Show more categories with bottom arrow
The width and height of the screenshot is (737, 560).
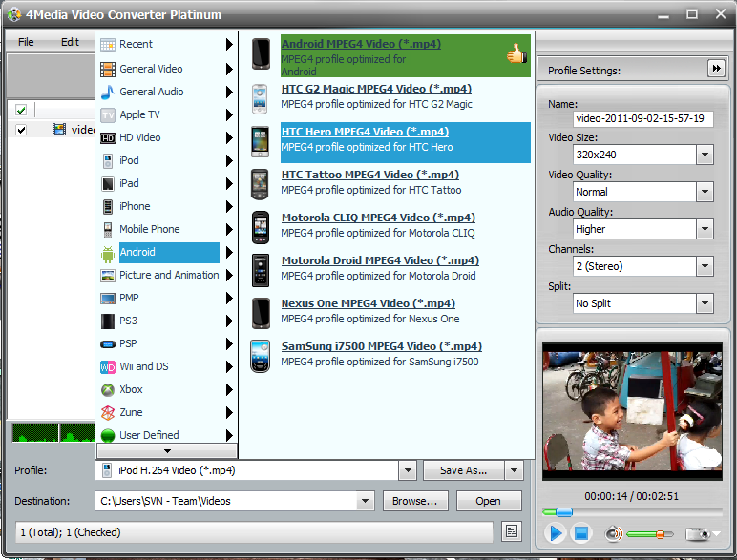pos(167,451)
